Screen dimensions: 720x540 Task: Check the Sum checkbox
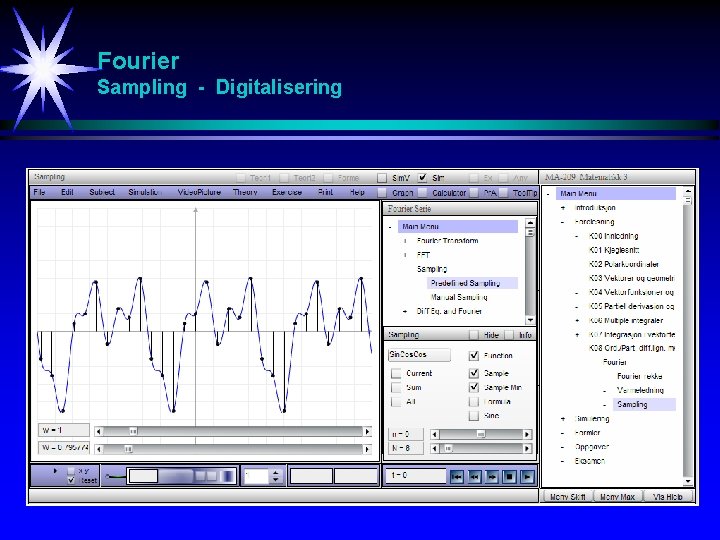coord(396,388)
